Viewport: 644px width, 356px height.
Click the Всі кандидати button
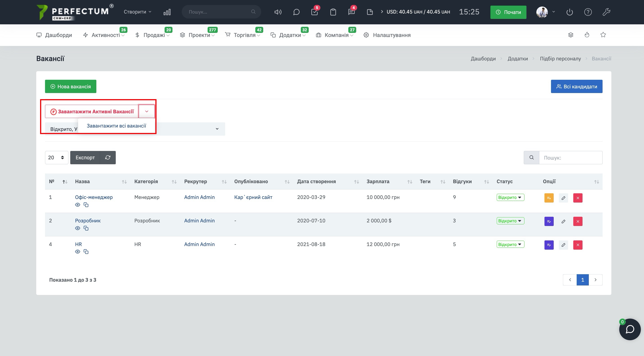point(576,86)
